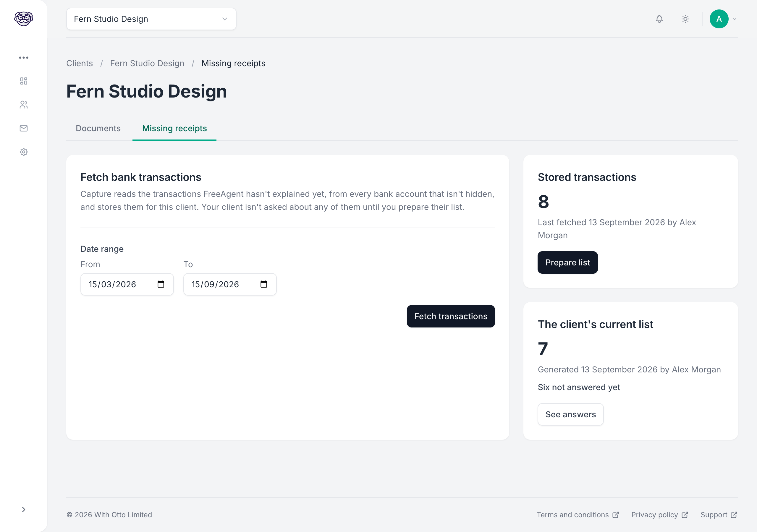Click the See answers button
The image size is (757, 532).
570,415
